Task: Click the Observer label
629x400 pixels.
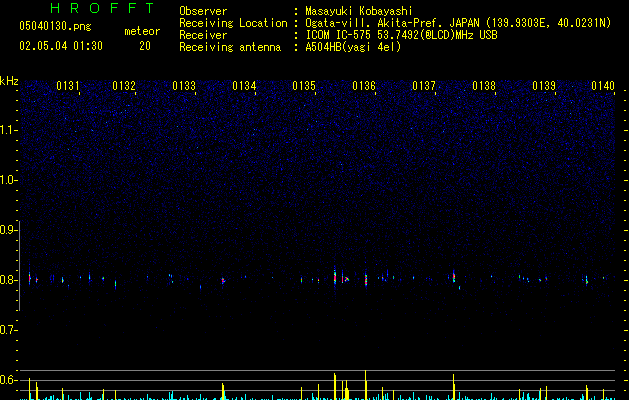Action: click(203, 11)
